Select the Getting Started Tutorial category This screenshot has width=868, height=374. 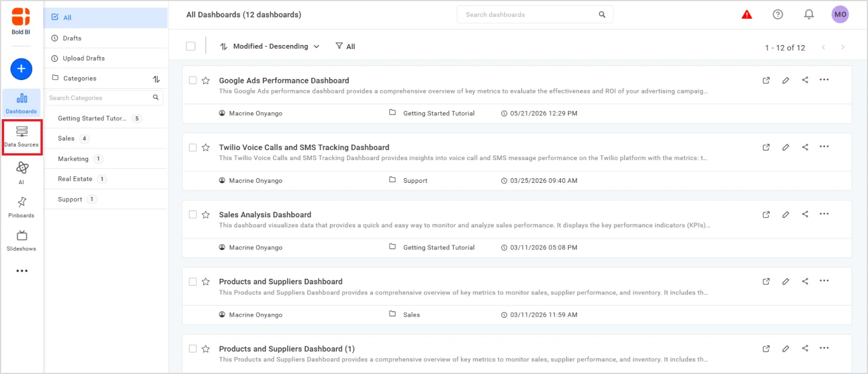pyautogui.click(x=106, y=119)
